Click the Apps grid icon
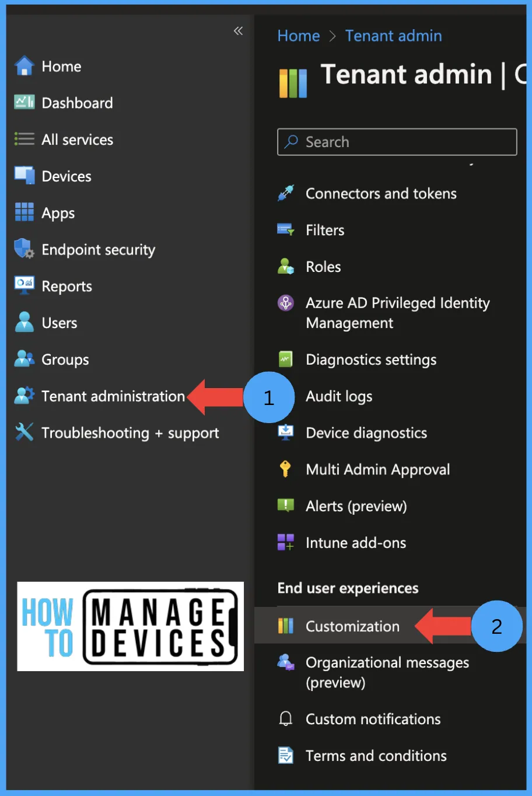Image resolution: width=532 pixels, height=796 pixels. point(24,212)
